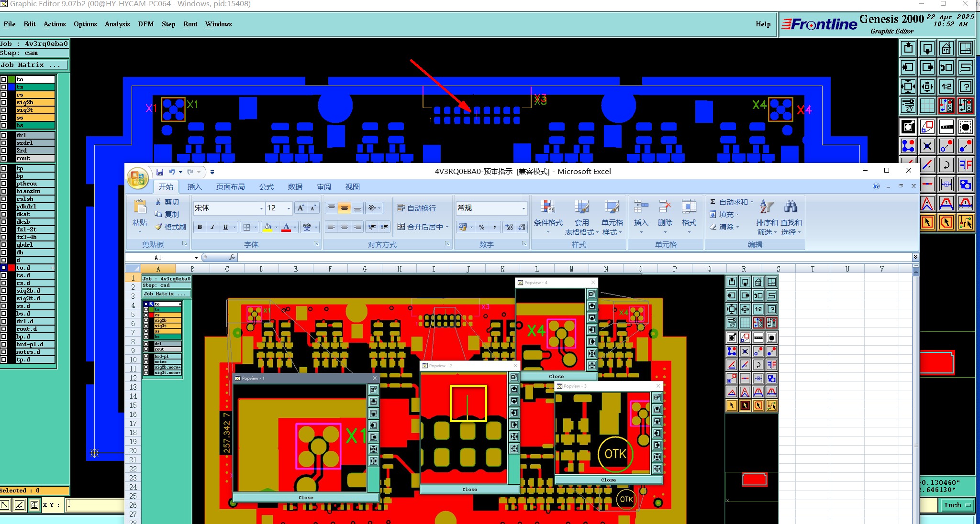Click the Excel save icon
980x524 pixels.
160,172
